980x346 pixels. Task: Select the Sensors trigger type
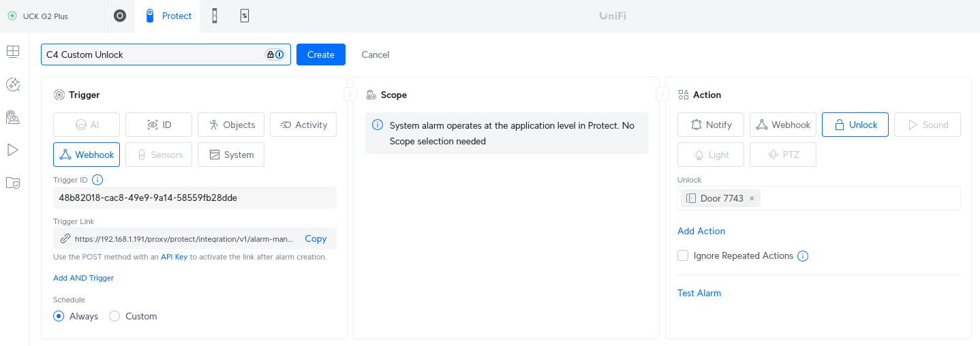coord(159,155)
